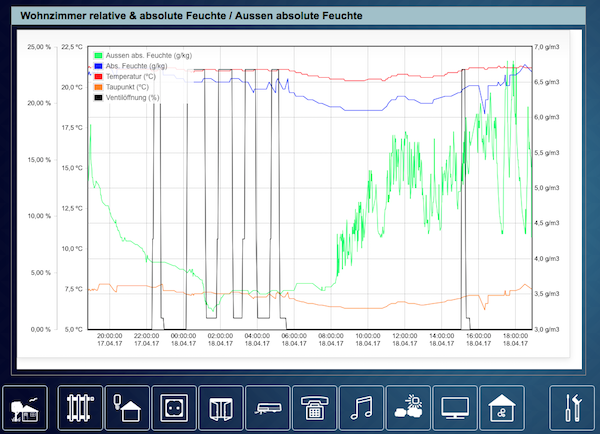
Task: Open the window shutters icon
Action: [x=221, y=408]
